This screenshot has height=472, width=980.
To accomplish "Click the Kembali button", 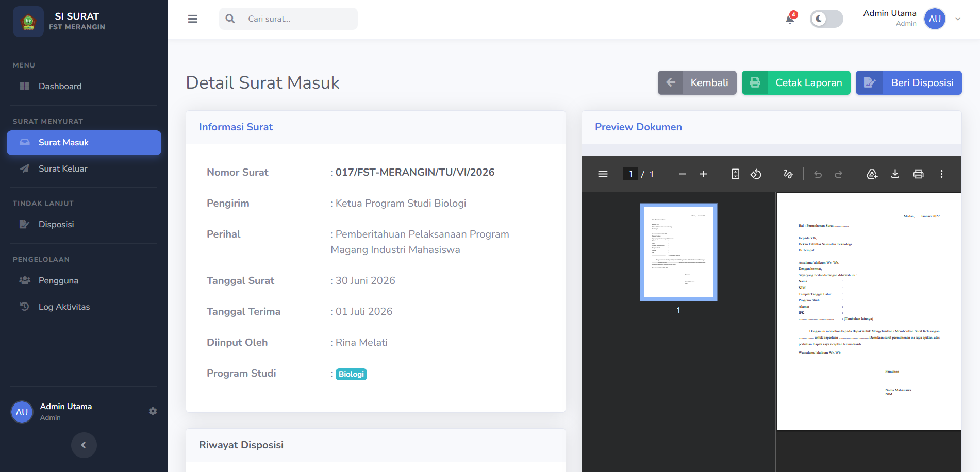I will click(x=697, y=82).
